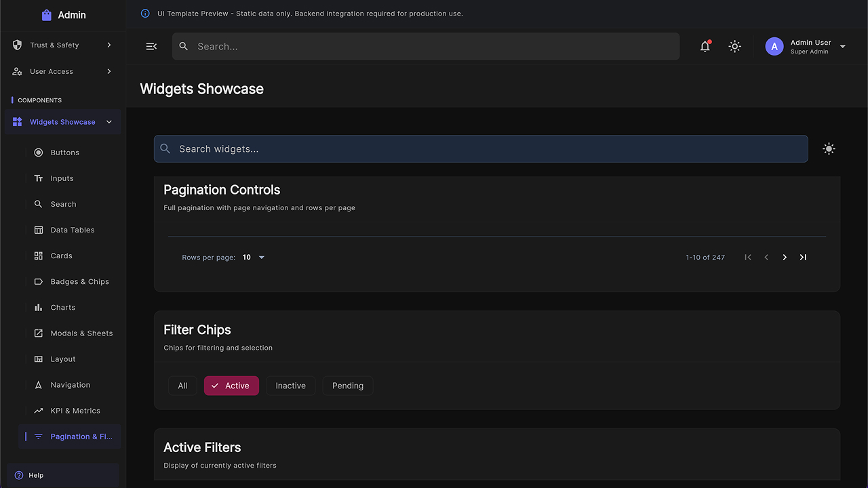This screenshot has width=868, height=488.
Task: Open the Layout widgets page
Action: point(71,359)
